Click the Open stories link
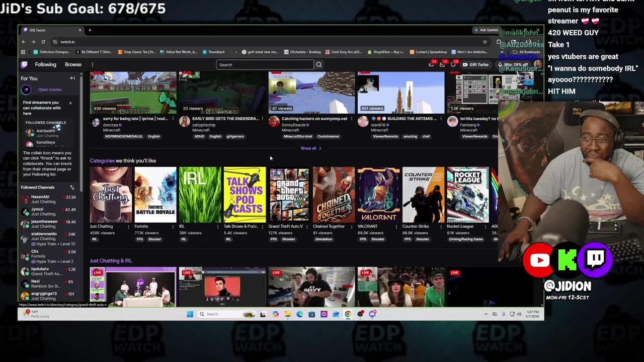644x362 pixels. pos(50,89)
